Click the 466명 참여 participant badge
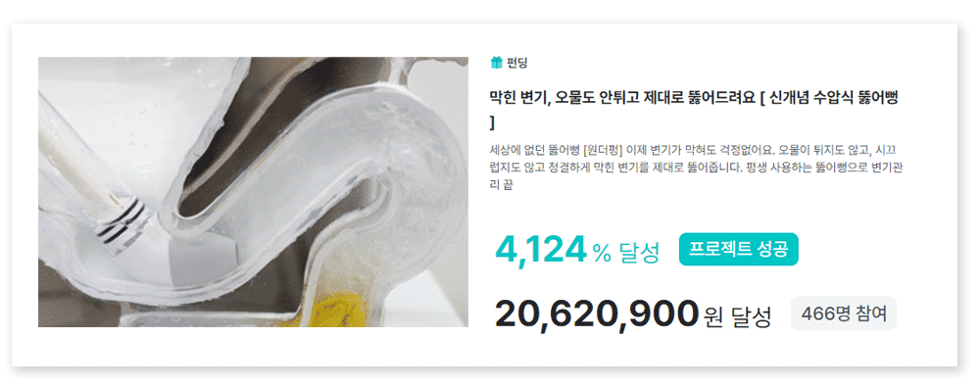980x386 pixels. click(x=844, y=313)
